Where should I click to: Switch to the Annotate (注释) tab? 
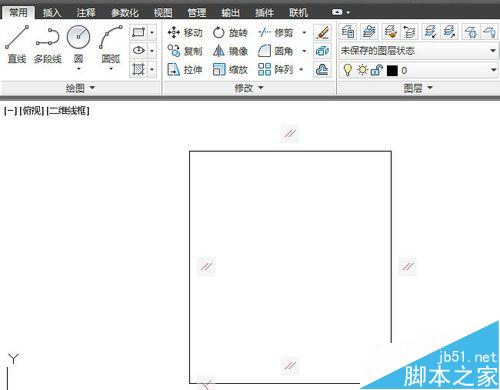tap(86, 13)
